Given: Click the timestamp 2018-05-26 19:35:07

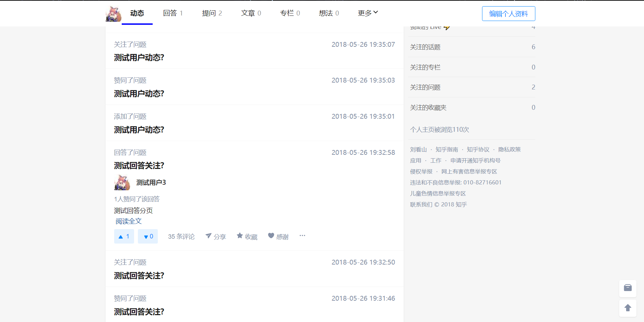Looking at the screenshot, I should [363, 44].
